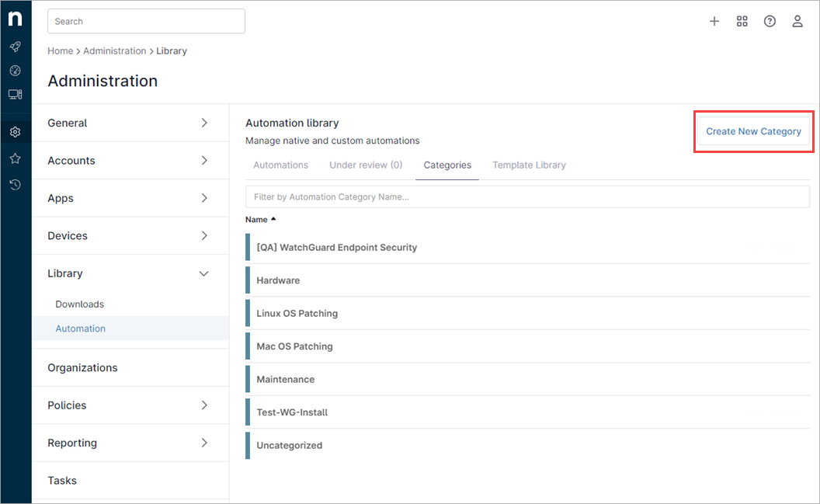Select the rocket deployment icon in the sidebar
Screen dimensions: 820x504
coord(16,47)
